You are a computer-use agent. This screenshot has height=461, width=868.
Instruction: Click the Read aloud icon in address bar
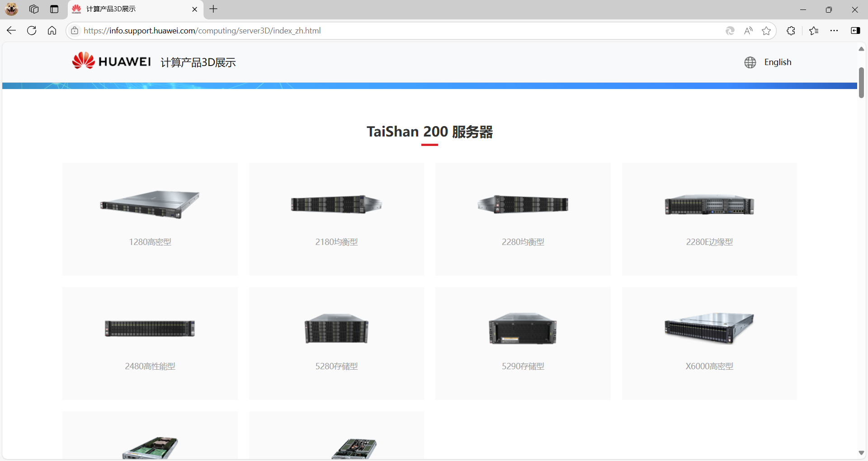[748, 31]
